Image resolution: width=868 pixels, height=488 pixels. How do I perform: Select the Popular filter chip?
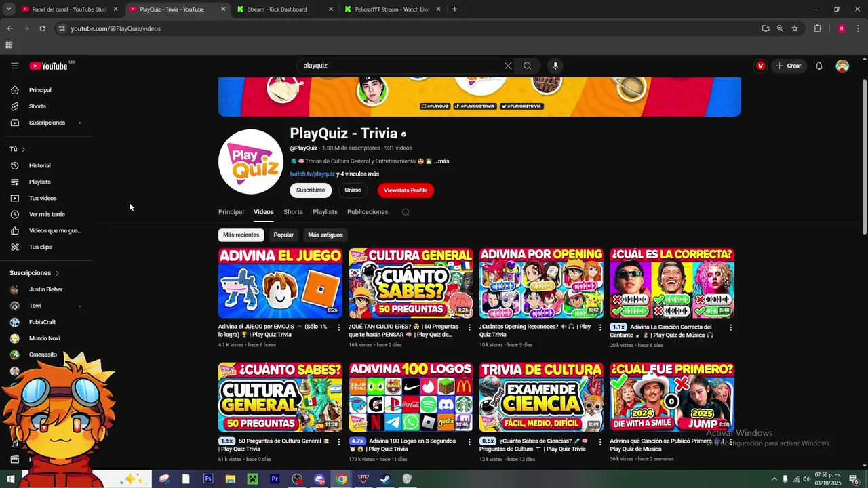(283, 235)
